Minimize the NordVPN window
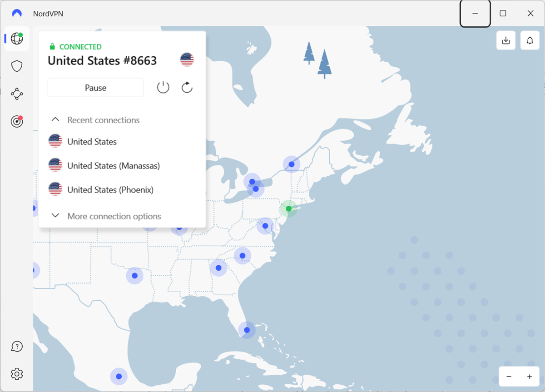The width and height of the screenshot is (545, 392). click(476, 14)
